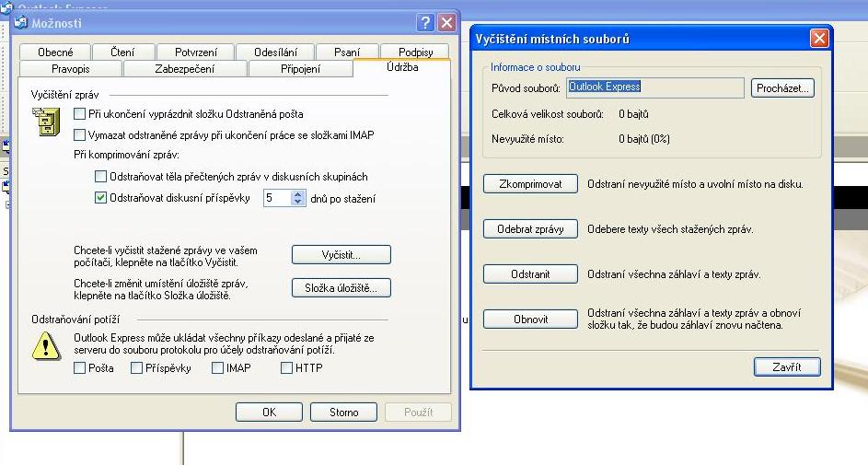Image resolution: width=868 pixels, height=465 pixels.
Task: Open the Složka úložiště... dialog
Action: [x=341, y=288]
